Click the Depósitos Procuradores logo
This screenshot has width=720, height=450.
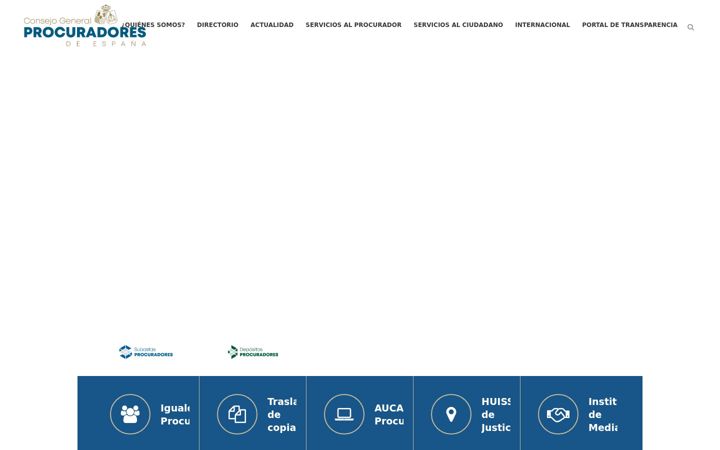point(253,352)
